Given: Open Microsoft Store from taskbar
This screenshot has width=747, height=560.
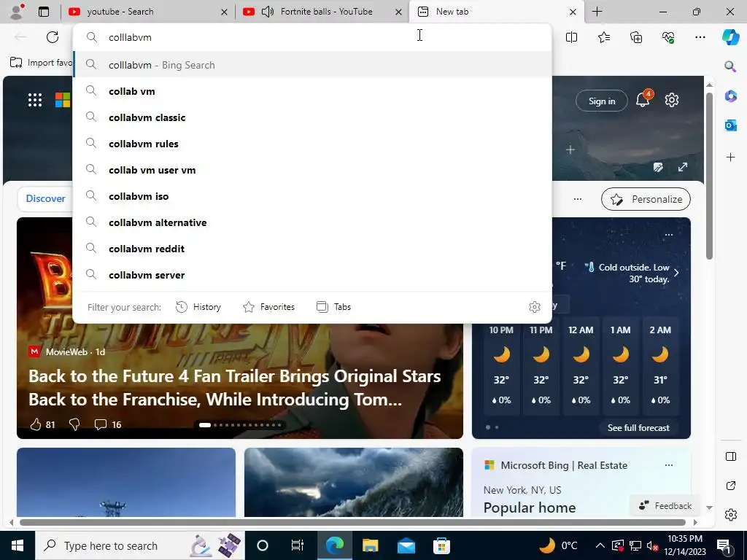Looking at the screenshot, I should pos(441,545).
